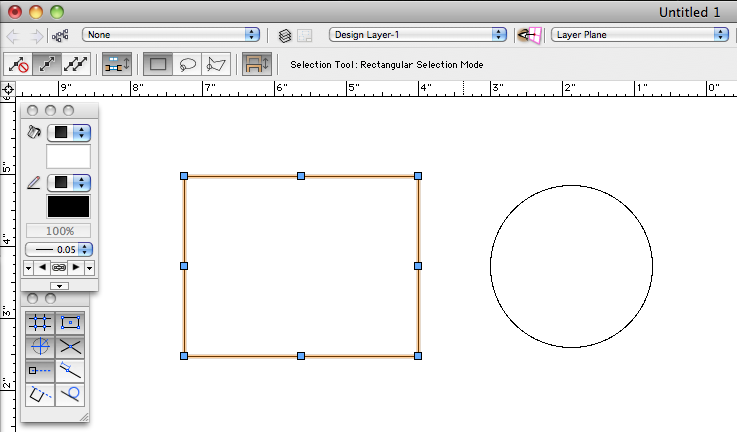
Task: Click the black pen color swatch
Action: coord(68,207)
